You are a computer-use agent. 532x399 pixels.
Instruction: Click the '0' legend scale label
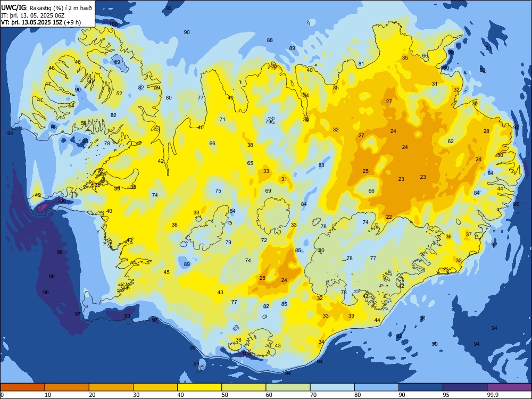click(2, 395)
